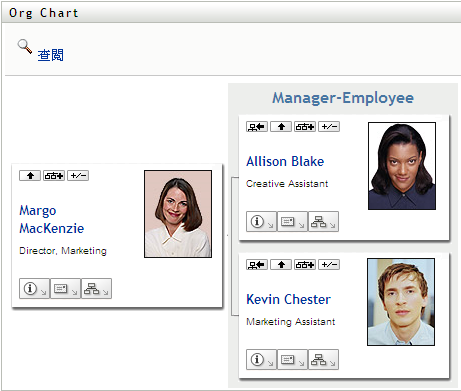Make Kevin Chester the new root entity

[x=257, y=265]
